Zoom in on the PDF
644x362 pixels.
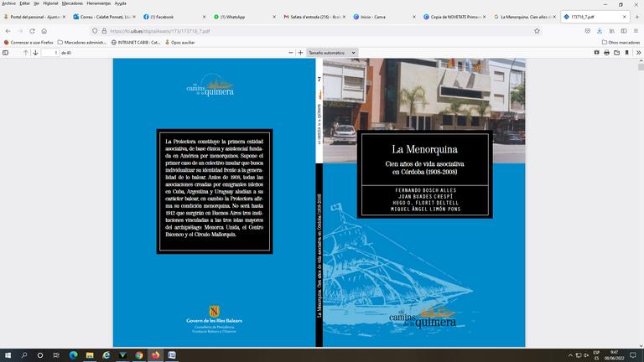(301, 53)
